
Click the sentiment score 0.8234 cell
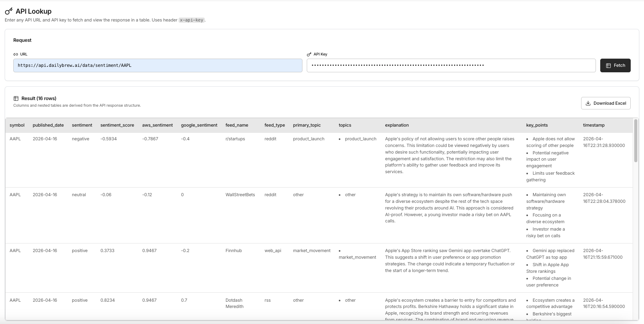(107, 300)
